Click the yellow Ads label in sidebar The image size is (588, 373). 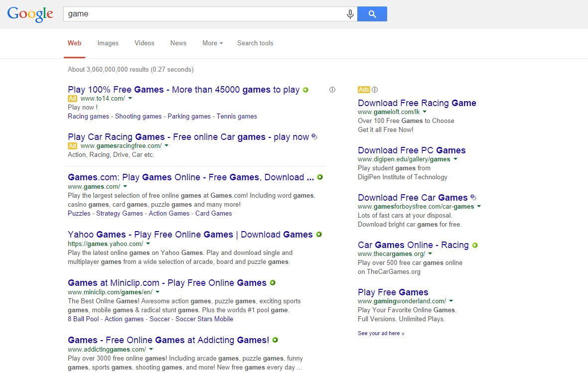pos(364,90)
